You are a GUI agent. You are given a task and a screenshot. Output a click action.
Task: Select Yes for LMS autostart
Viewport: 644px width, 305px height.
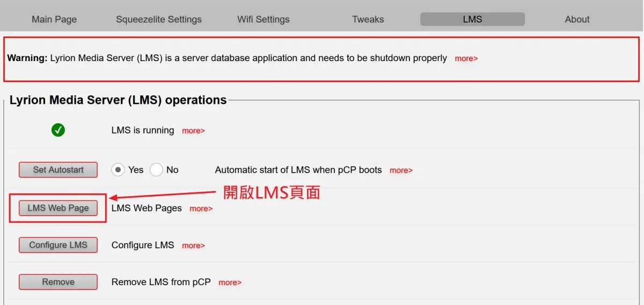click(118, 170)
